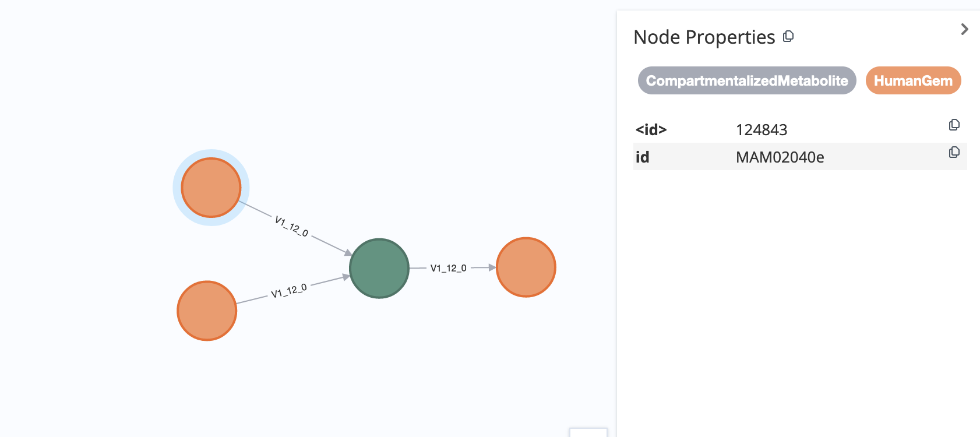Screen dimensions: 980x437
Task: Select the rightmost orange metabolite node
Action: coord(526,266)
